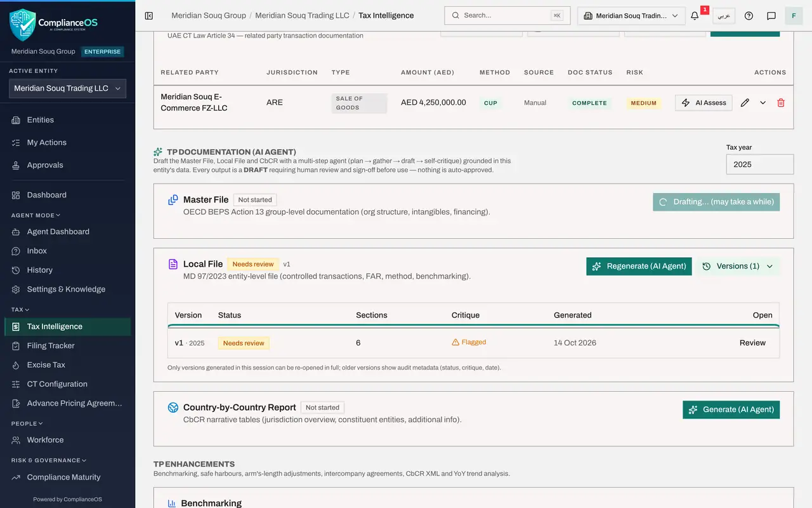The width and height of the screenshot is (812, 508).
Task: Open the Versions (1) dropdown
Action: coord(738,266)
